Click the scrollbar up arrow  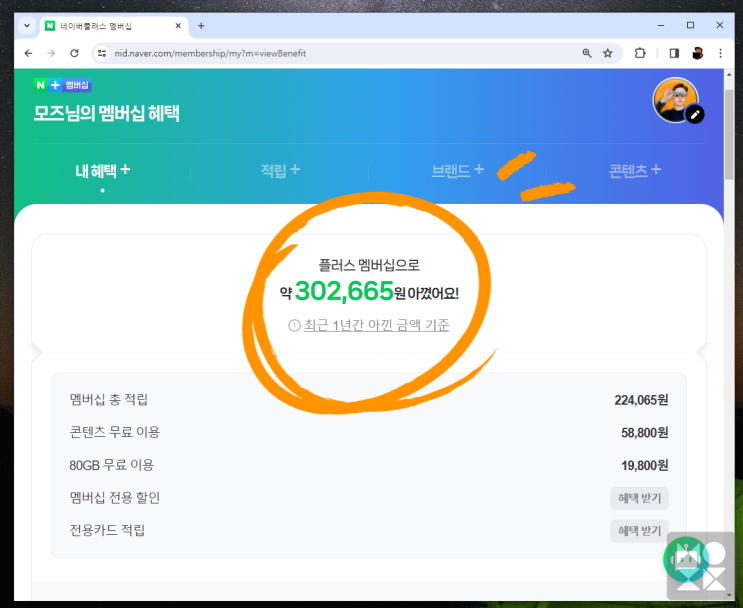(729, 75)
